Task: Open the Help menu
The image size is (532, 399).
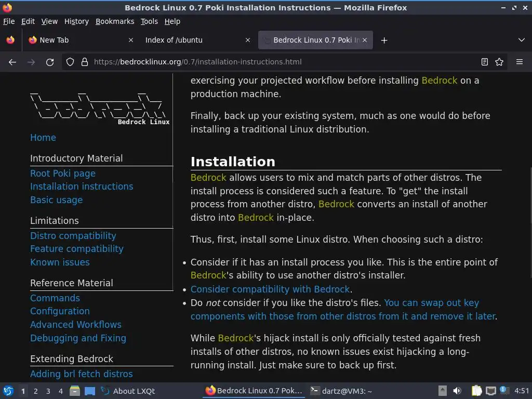Action: [172, 21]
